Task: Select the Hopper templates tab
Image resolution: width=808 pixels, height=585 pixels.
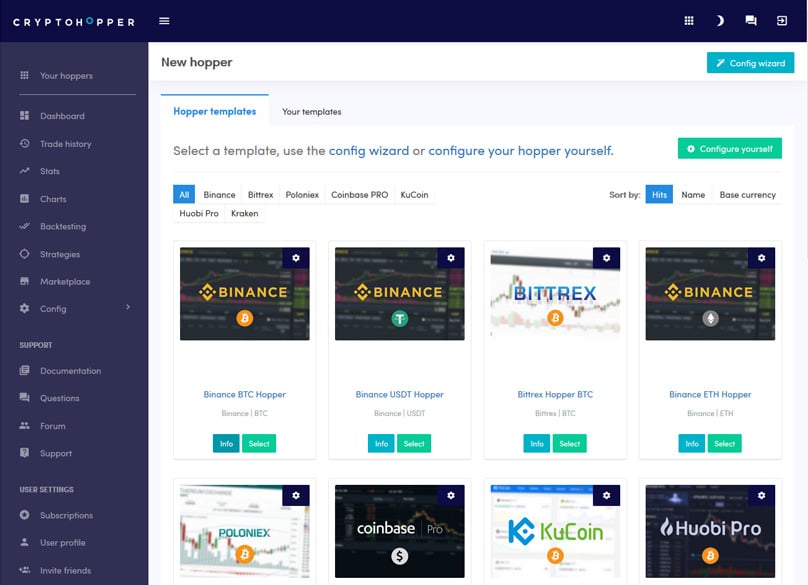Action: pos(213,112)
